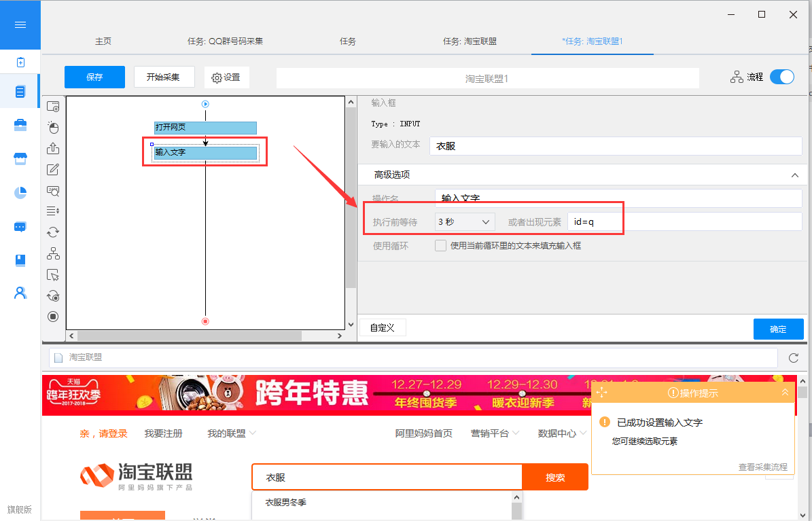Click the text-to-input field containing 衣服
The image size is (812, 521).
pos(616,146)
